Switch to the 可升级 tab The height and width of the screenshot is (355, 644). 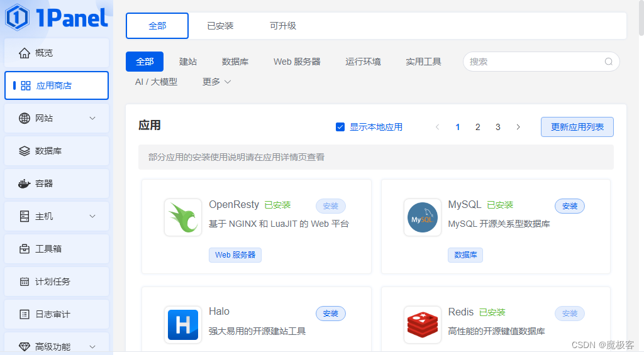pos(282,26)
